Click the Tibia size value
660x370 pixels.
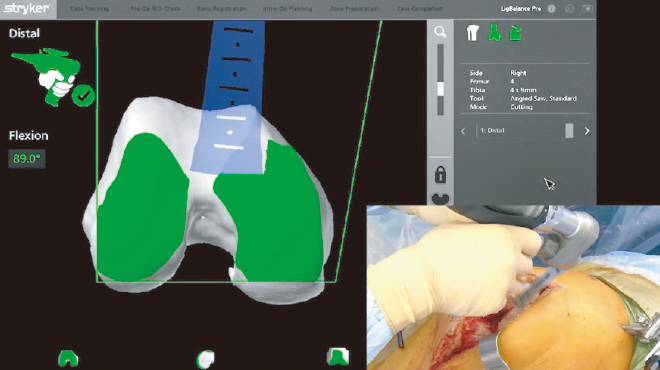[x=523, y=90]
